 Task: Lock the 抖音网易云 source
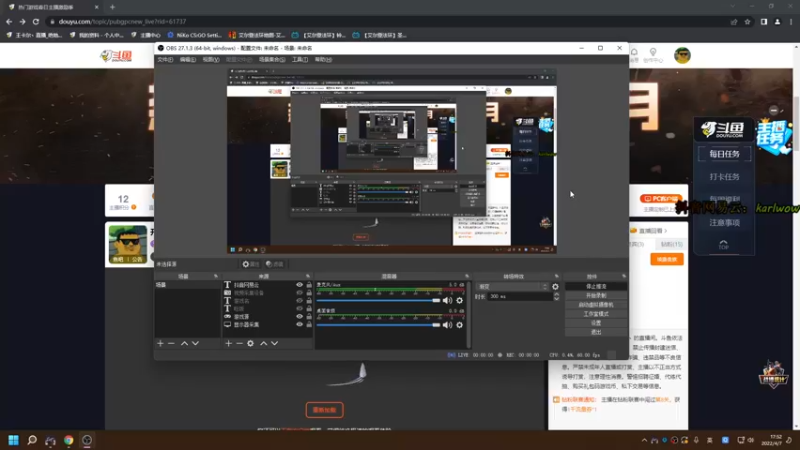309,285
